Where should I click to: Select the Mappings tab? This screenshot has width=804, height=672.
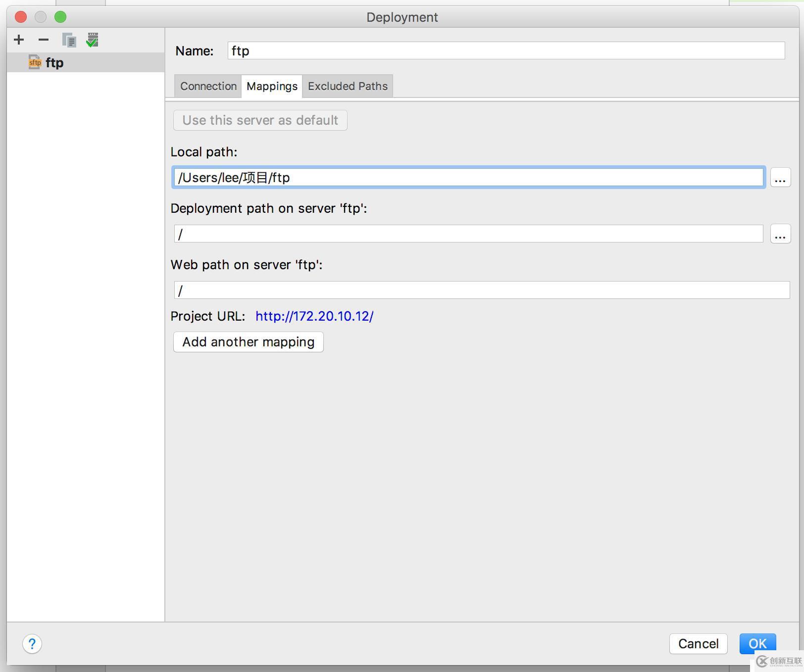(272, 86)
